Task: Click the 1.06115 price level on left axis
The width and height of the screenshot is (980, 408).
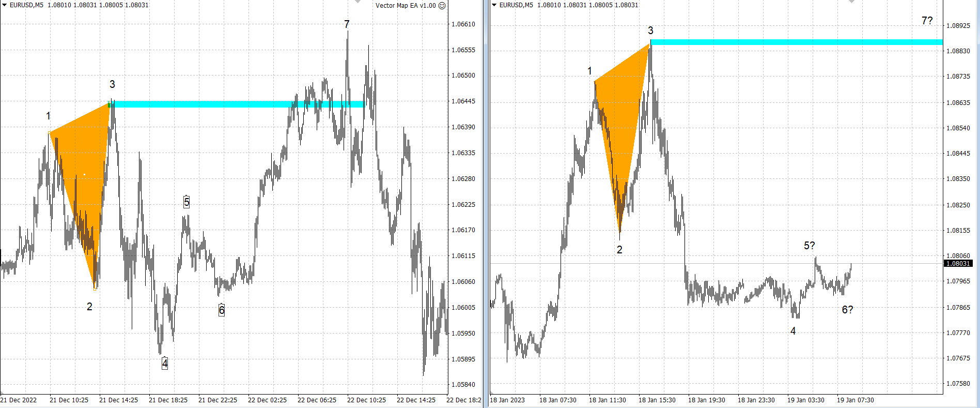Action: (463, 256)
